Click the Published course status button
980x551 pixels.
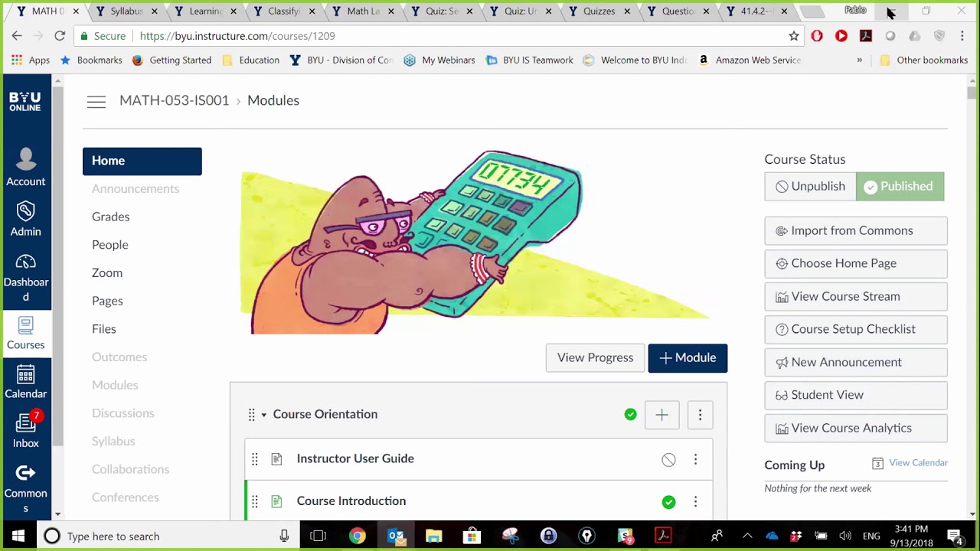[900, 187]
